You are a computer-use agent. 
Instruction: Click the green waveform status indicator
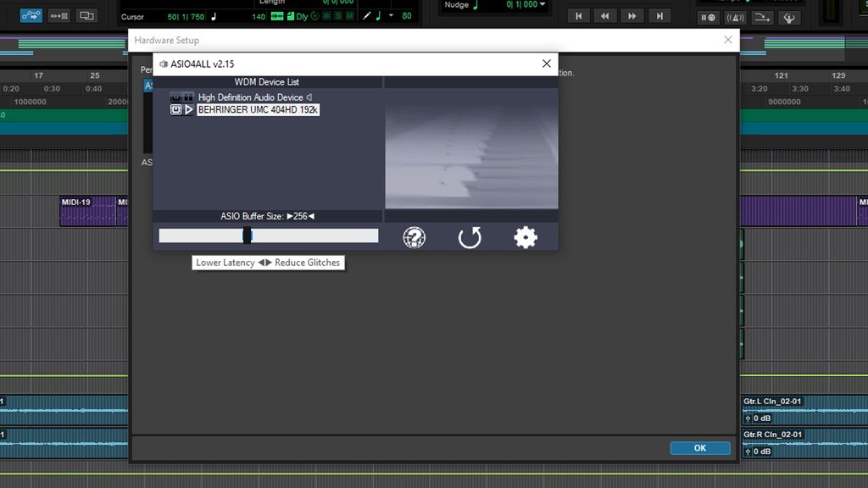277,16
